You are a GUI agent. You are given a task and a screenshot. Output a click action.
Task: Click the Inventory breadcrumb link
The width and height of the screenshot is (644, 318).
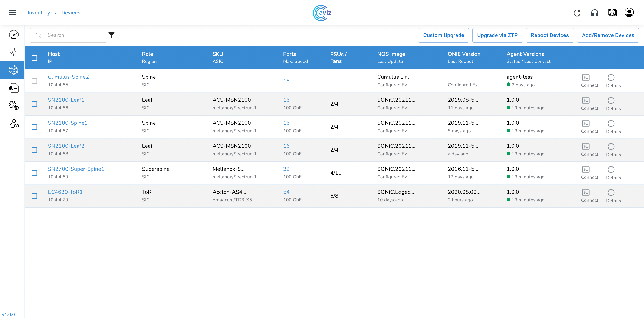(x=39, y=13)
